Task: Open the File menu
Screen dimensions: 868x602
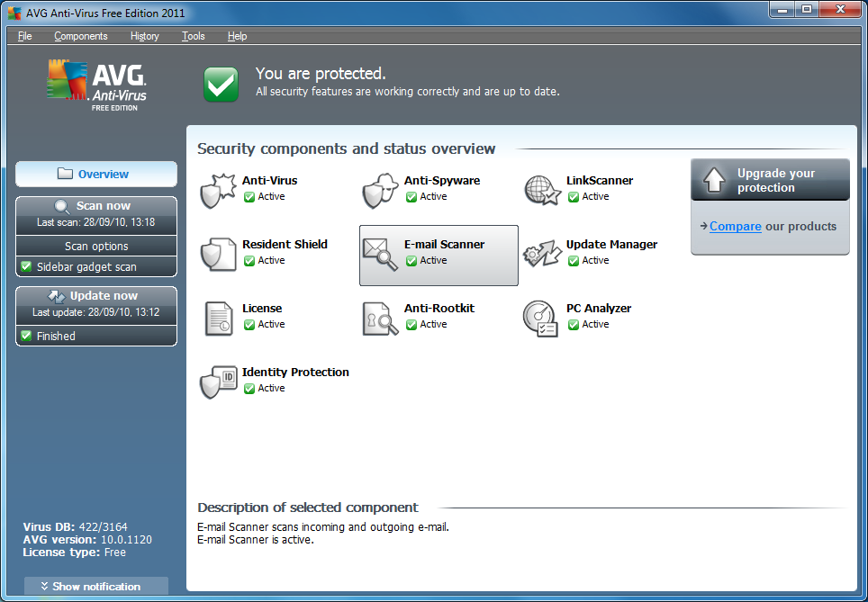Action: click(25, 36)
